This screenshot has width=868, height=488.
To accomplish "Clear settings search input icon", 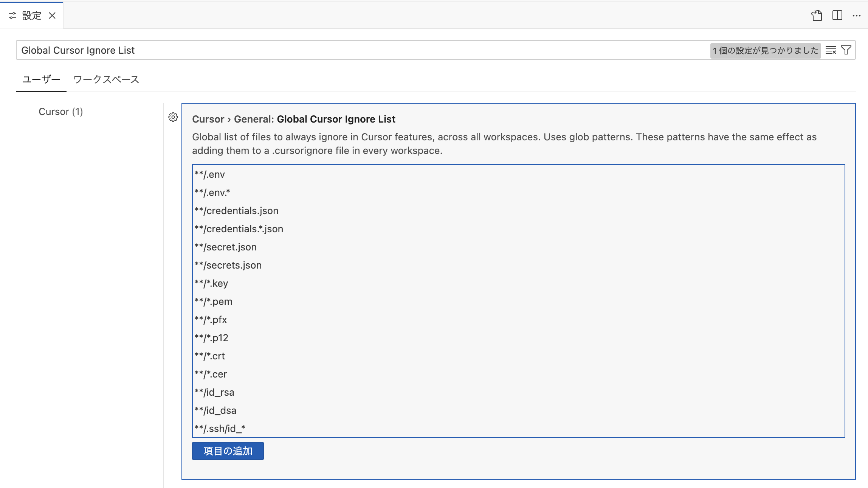I will (x=831, y=50).
